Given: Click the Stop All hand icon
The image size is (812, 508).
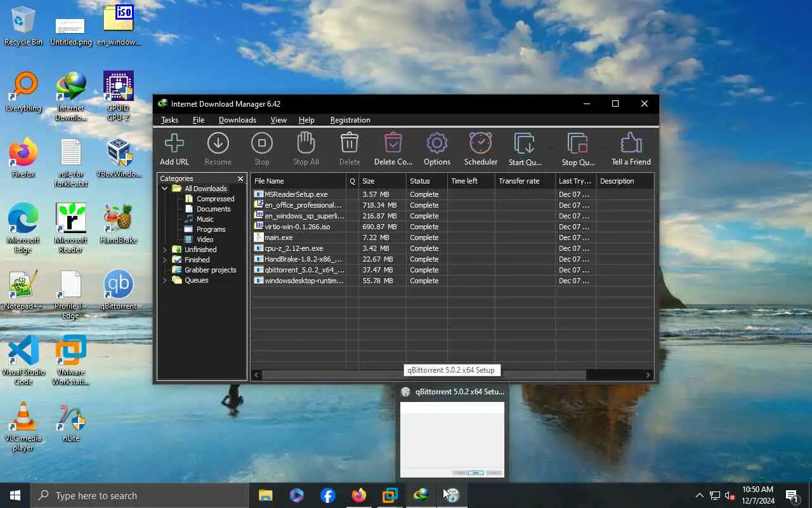Looking at the screenshot, I should 306,144.
